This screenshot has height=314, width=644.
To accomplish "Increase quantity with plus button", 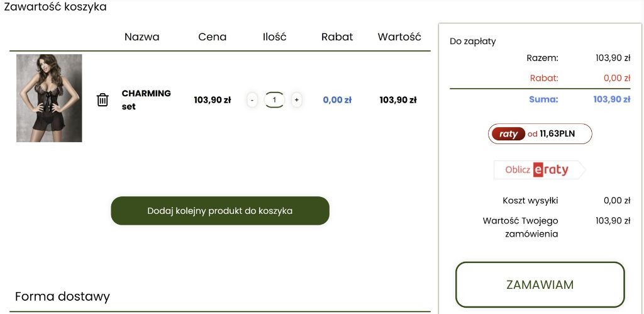I will [x=297, y=100].
